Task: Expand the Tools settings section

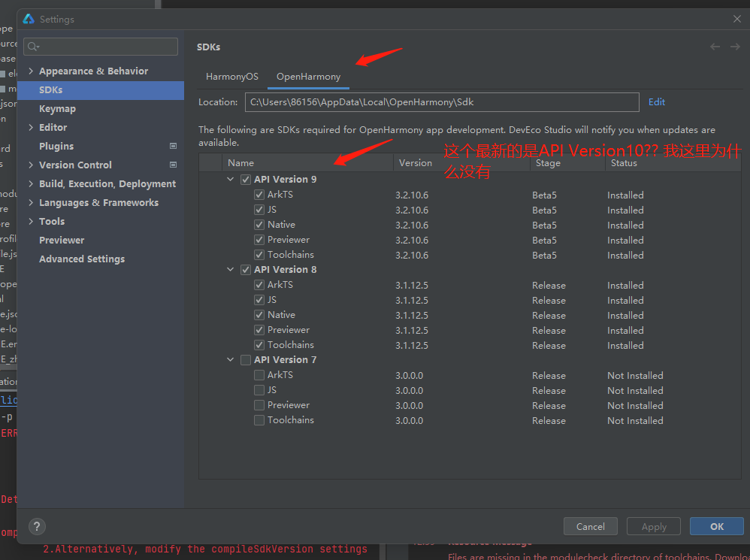Action: coord(31,221)
